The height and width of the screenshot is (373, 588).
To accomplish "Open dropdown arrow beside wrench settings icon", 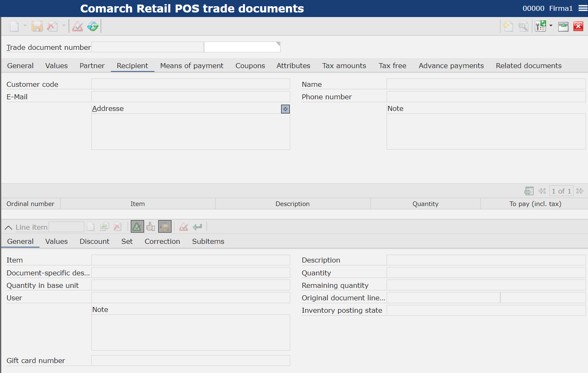I will click(x=551, y=26).
